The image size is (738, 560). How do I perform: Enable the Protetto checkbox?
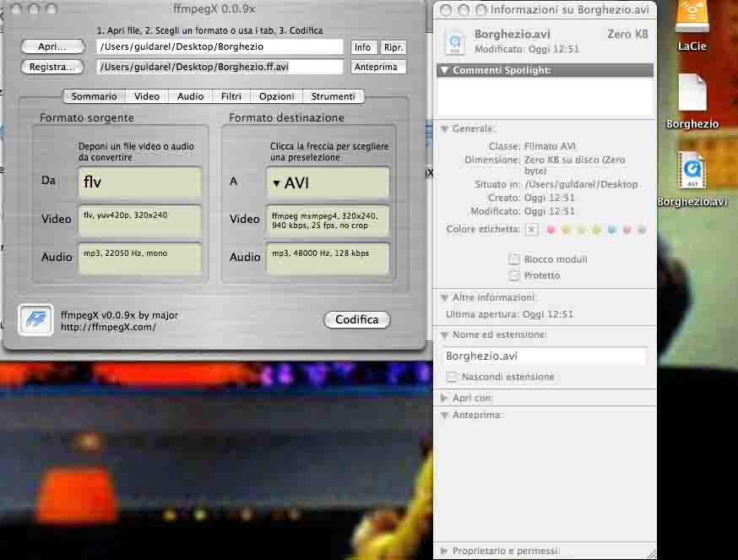pos(514,275)
